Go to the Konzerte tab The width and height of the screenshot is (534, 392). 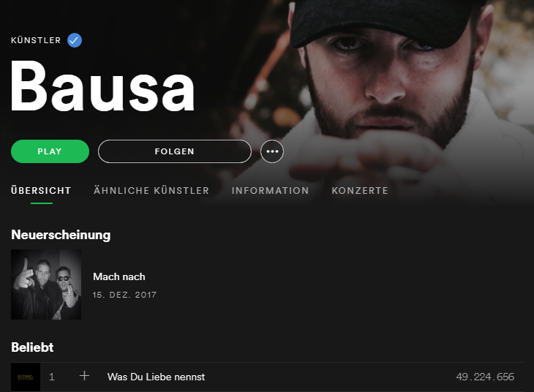click(360, 190)
